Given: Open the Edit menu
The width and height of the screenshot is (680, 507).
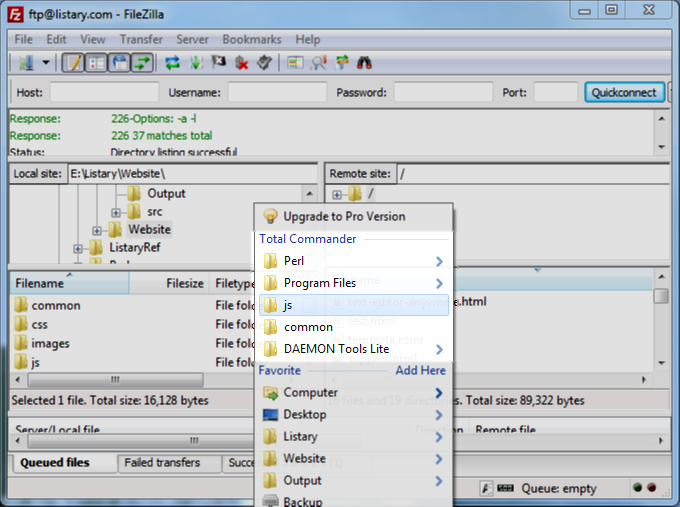Looking at the screenshot, I should (56, 39).
